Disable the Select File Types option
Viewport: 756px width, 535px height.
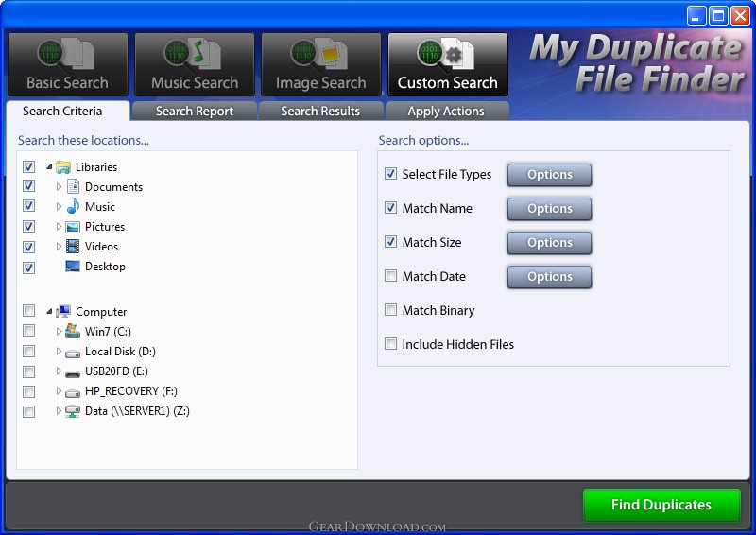point(390,174)
